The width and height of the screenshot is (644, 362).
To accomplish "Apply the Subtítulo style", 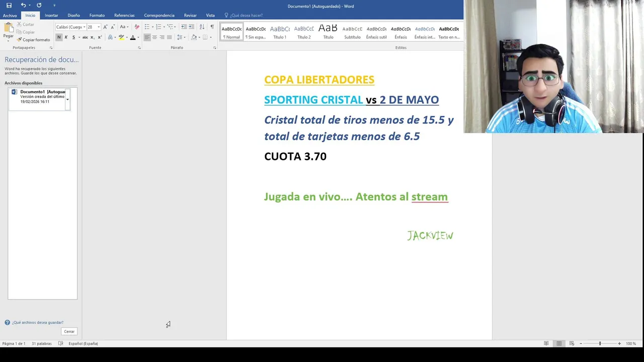I will [x=352, y=32].
